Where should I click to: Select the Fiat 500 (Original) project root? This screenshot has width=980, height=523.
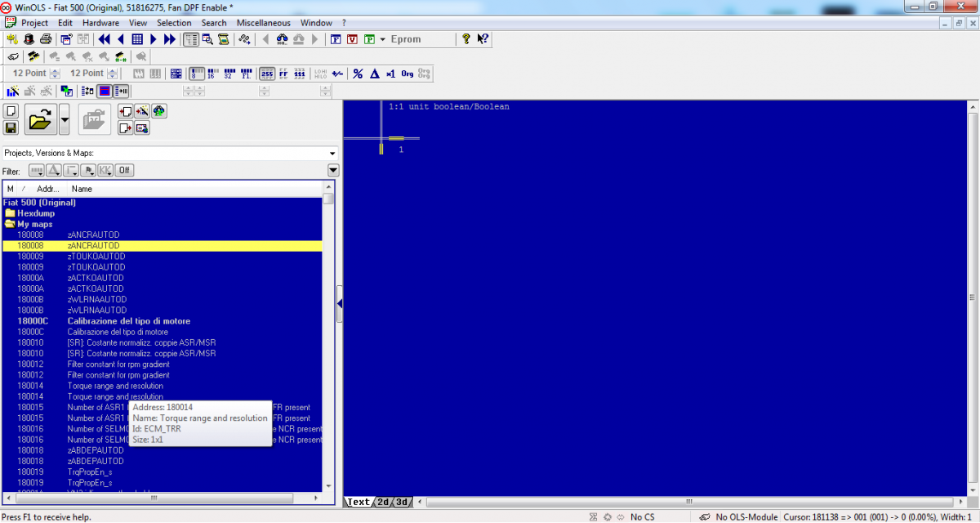40,202
